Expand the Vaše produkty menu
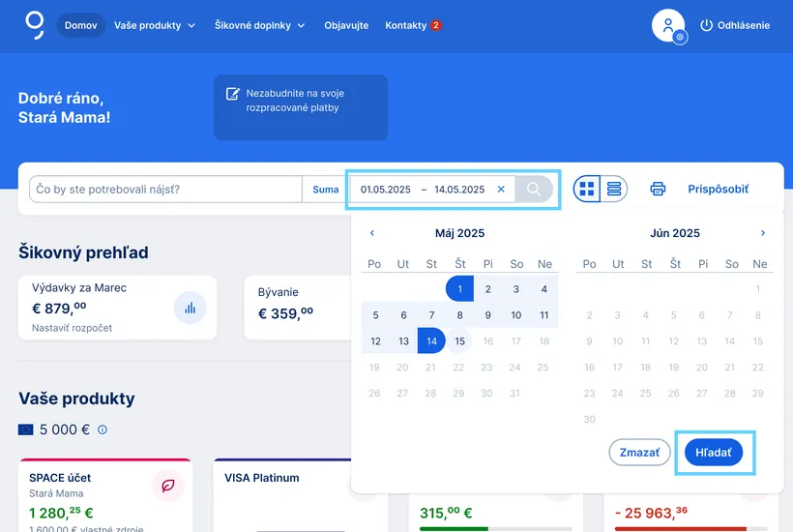The image size is (793, 532). [155, 25]
